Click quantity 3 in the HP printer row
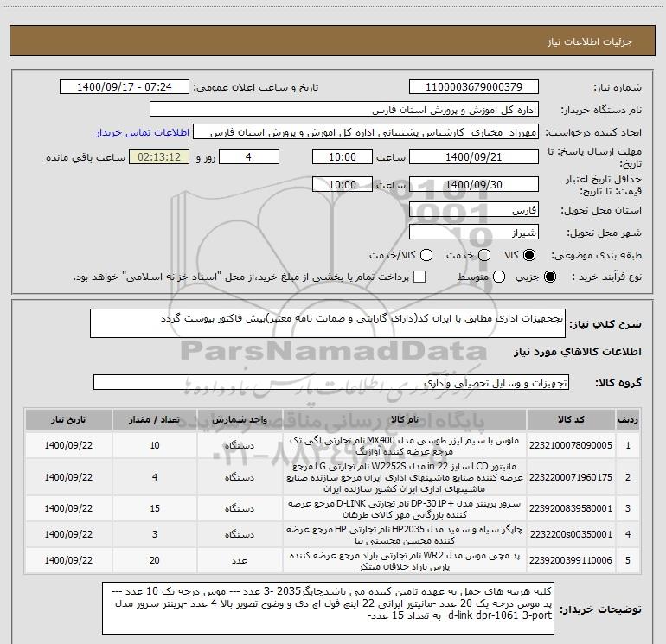This screenshot has width=666, height=644. click(155, 534)
